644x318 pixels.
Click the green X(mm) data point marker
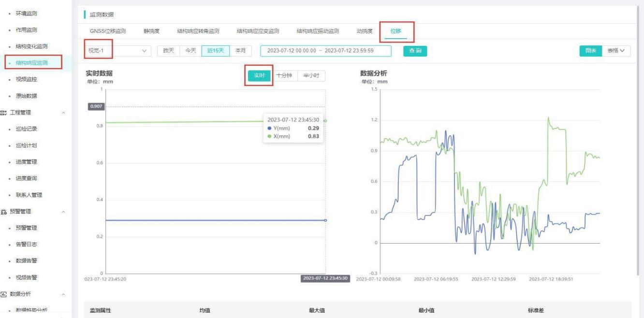pyautogui.click(x=325, y=121)
